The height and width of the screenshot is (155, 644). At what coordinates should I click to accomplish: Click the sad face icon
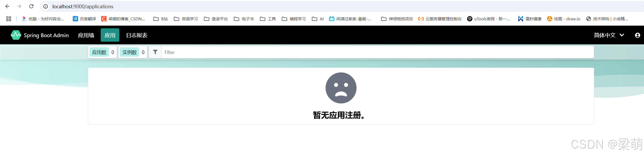point(341,88)
